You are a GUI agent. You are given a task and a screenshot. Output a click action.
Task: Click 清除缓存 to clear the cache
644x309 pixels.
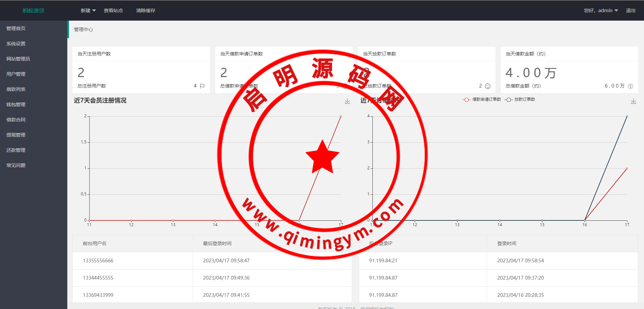click(146, 10)
